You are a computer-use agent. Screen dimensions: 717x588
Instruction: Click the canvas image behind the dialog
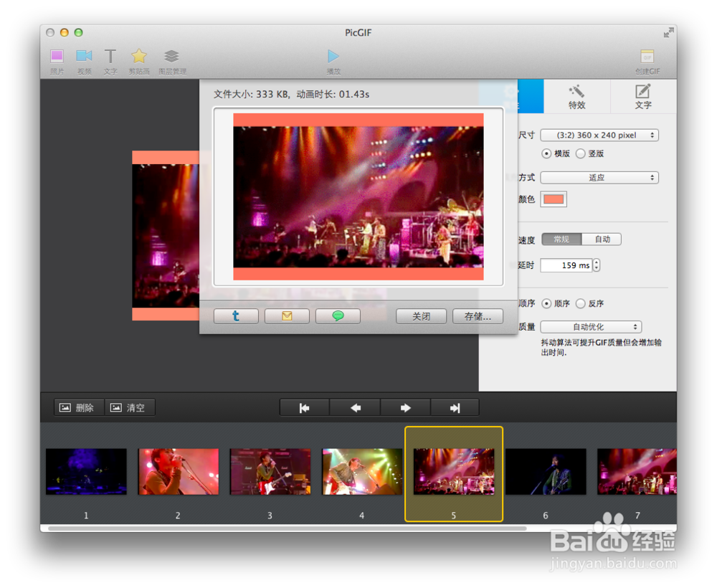(x=166, y=235)
